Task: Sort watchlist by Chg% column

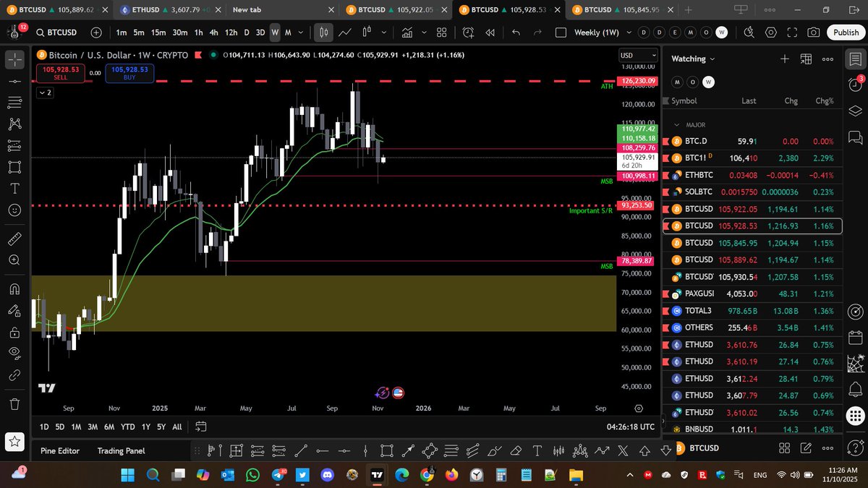Action: coord(824,100)
